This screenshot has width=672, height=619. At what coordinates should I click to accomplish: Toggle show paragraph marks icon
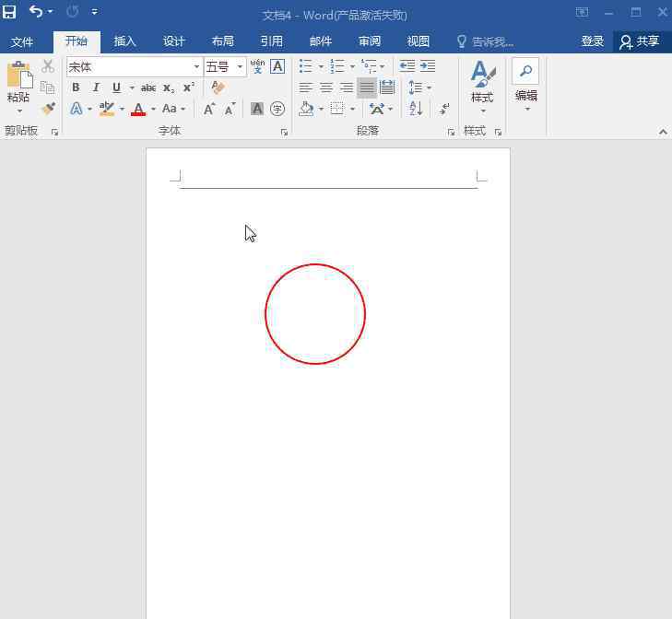(444, 109)
